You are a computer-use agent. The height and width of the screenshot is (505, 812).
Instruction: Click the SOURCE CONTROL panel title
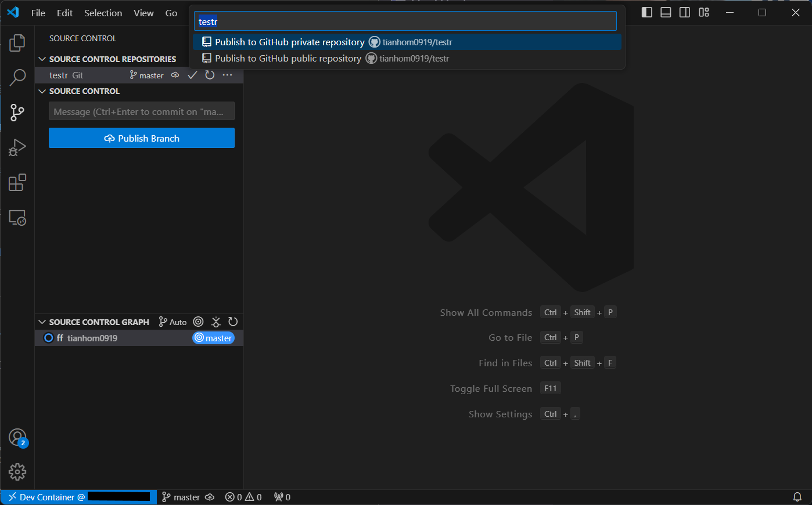click(x=83, y=38)
